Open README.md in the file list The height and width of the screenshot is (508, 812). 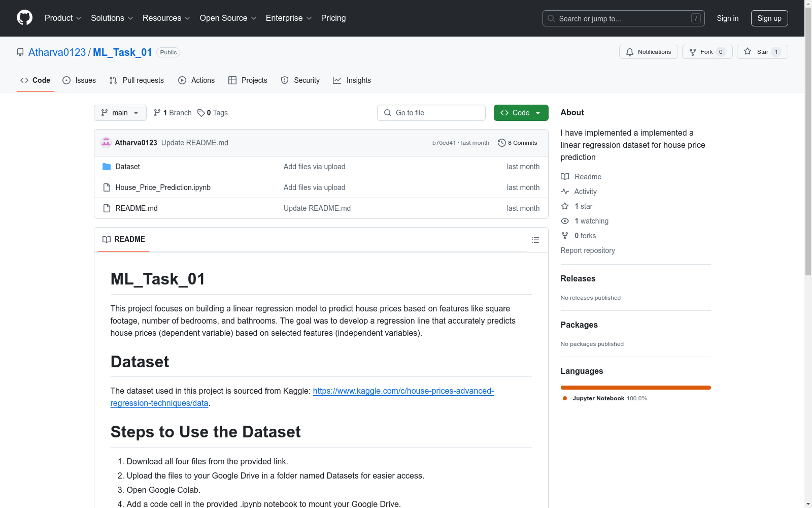coord(137,208)
